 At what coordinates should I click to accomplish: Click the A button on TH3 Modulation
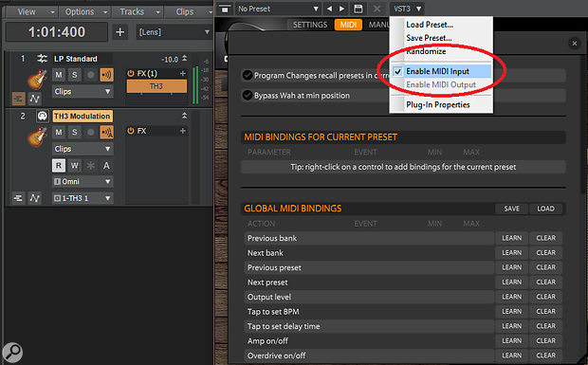pyautogui.click(x=106, y=165)
